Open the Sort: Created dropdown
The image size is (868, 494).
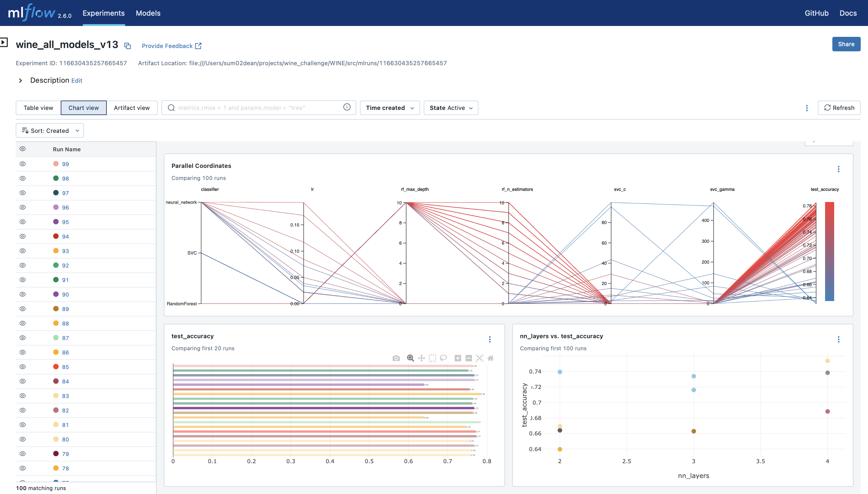click(x=50, y=131)
